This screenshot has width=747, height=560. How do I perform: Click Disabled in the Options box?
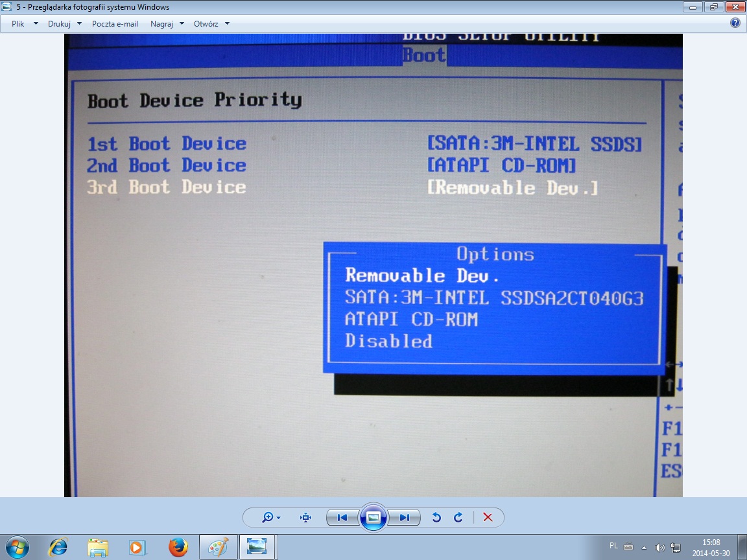pyautogui.click(x=389, y=342)
